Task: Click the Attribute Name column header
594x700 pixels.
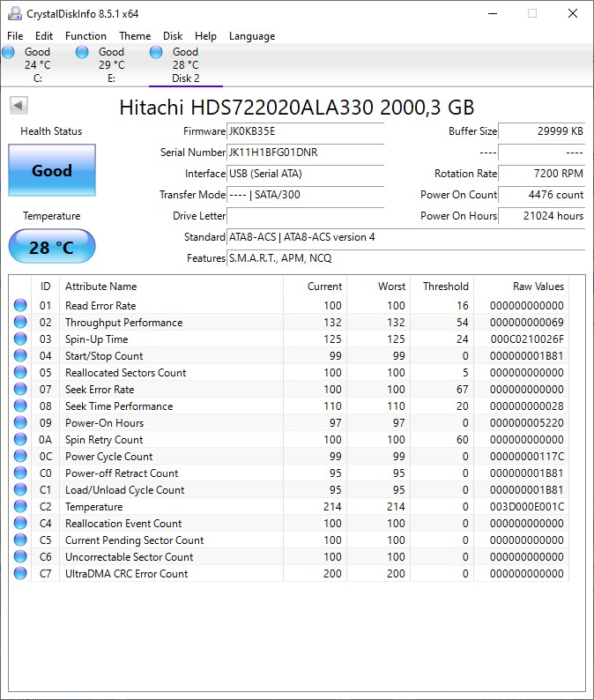Action: pyautogui.click(x=101, y=287)
